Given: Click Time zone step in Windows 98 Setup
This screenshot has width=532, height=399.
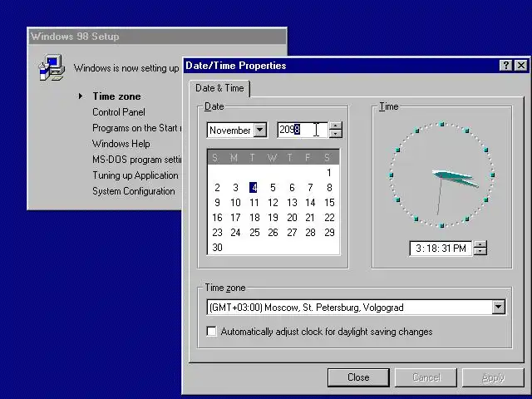Looking at the screenshot, I should pos(116,96).
